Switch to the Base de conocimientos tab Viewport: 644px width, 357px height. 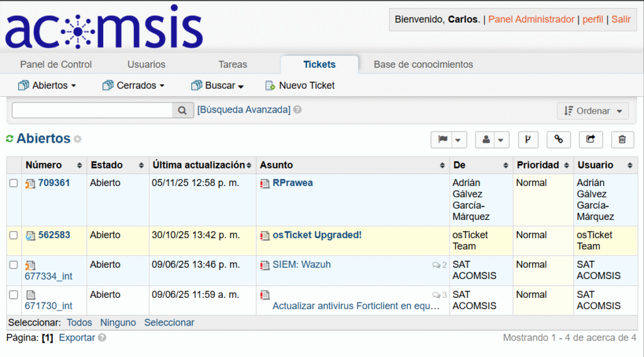tap(423, 64)
